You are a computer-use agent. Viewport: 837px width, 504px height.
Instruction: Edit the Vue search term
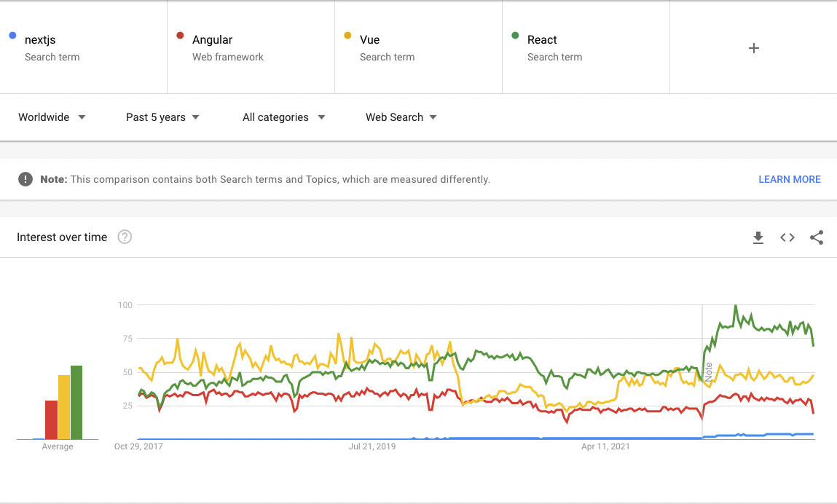click(418, 47)
